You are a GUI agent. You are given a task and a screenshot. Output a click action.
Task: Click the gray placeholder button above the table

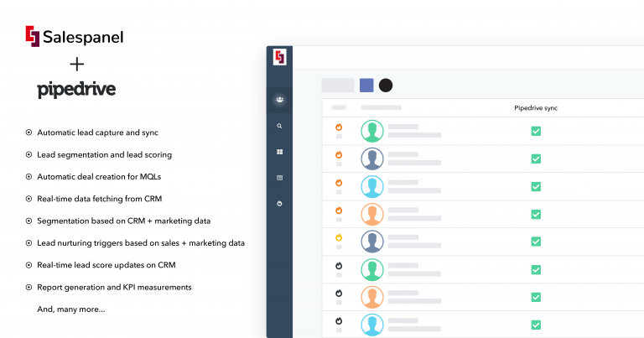338,86
